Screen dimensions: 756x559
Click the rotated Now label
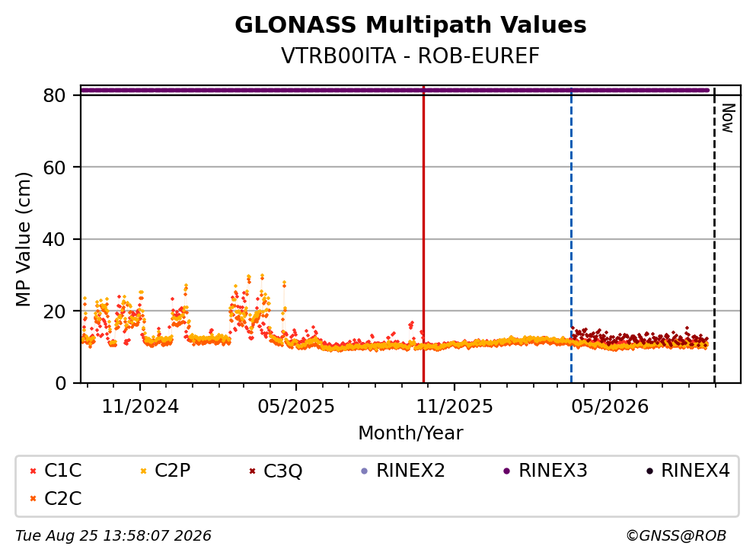(728, 118)
